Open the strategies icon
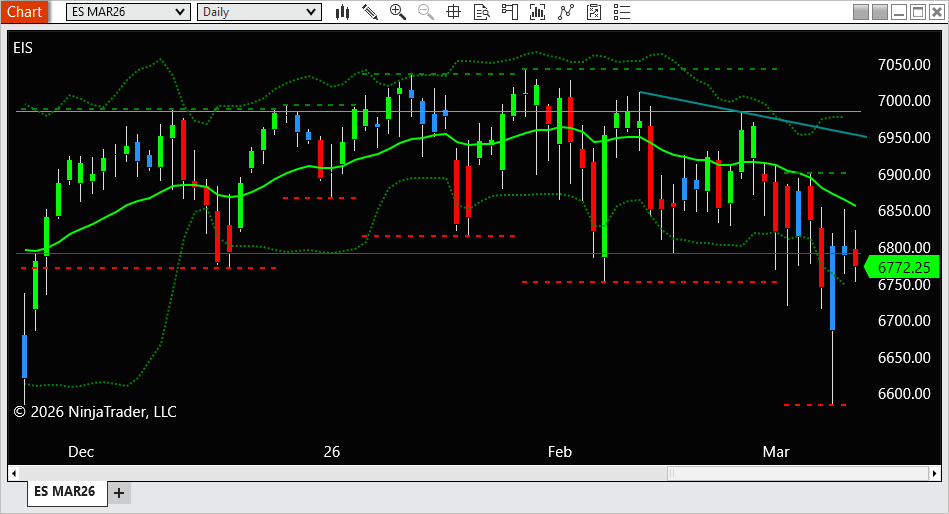Viewport: 949px width, 514px height. [594, 12]
